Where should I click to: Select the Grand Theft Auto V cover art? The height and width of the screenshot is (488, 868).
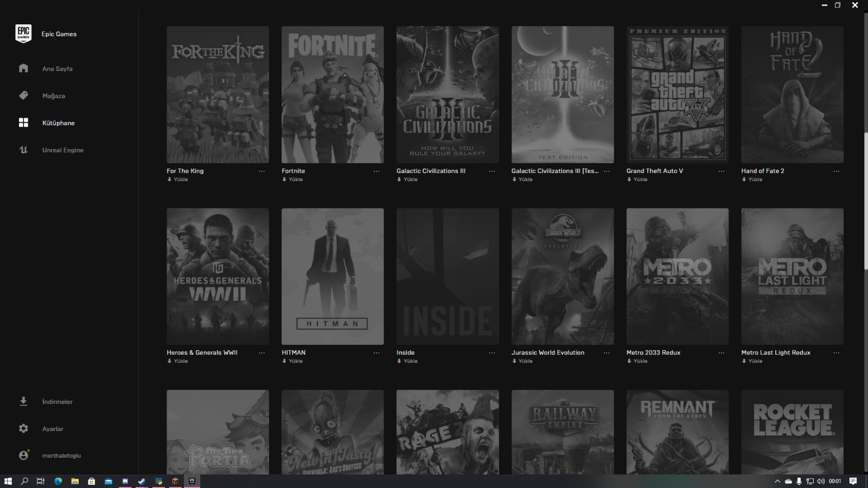678,94
